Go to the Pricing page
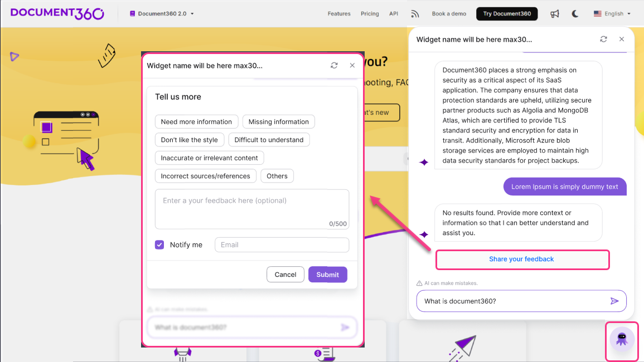Screen dimensions: 644x362 pos(370,13)
